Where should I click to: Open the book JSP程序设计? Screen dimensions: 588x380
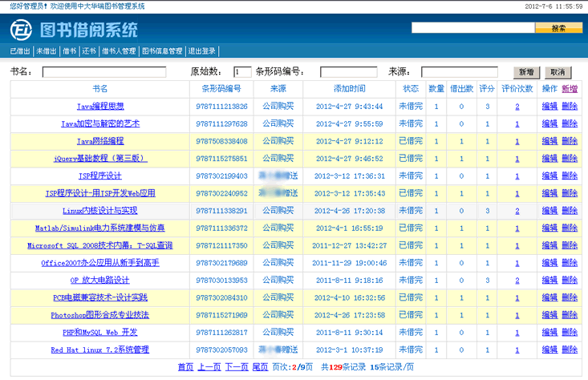[100, 176]
